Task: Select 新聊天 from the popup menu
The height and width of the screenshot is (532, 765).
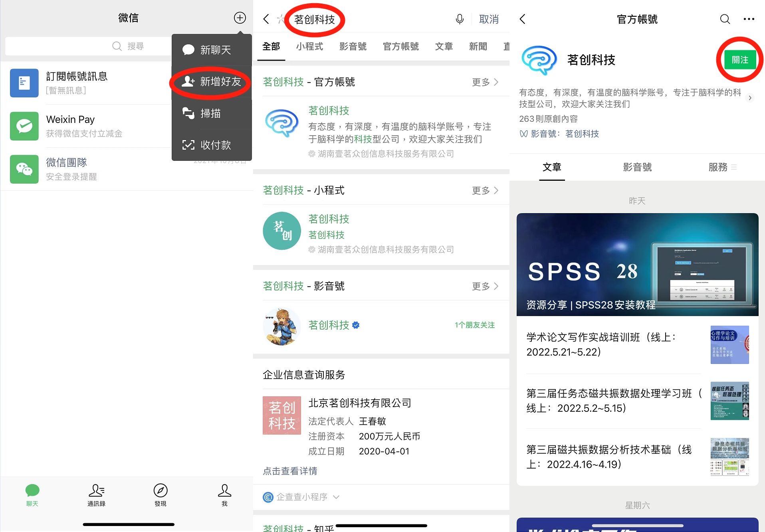Action: (x=212, y=50)
